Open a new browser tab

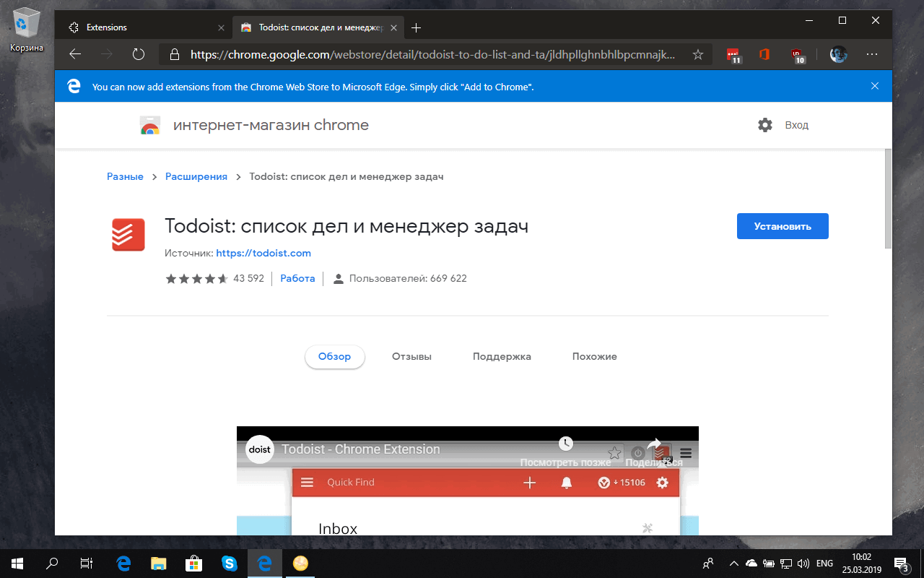416,27
